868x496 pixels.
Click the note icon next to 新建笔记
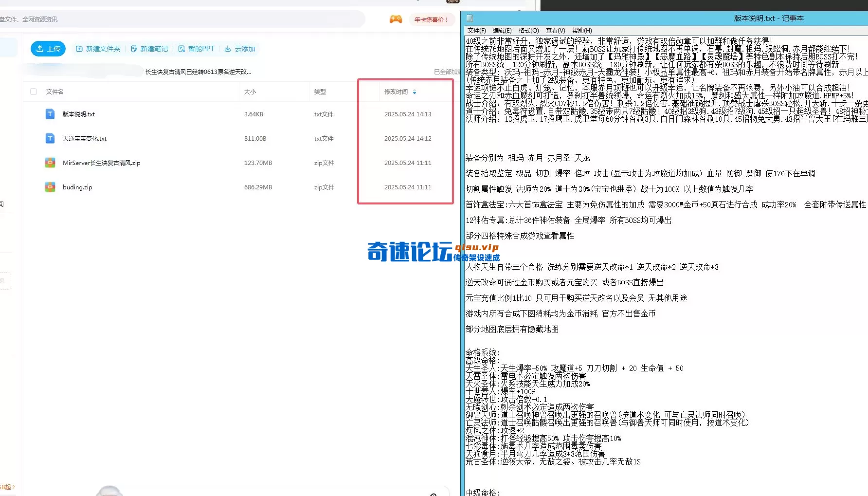click(133, 49)
